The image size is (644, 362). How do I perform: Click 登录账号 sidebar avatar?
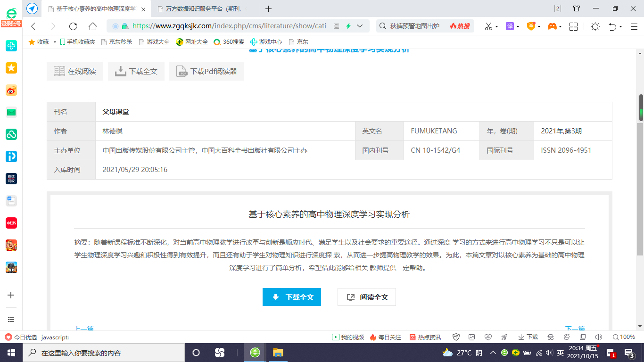tap(11, 17)
